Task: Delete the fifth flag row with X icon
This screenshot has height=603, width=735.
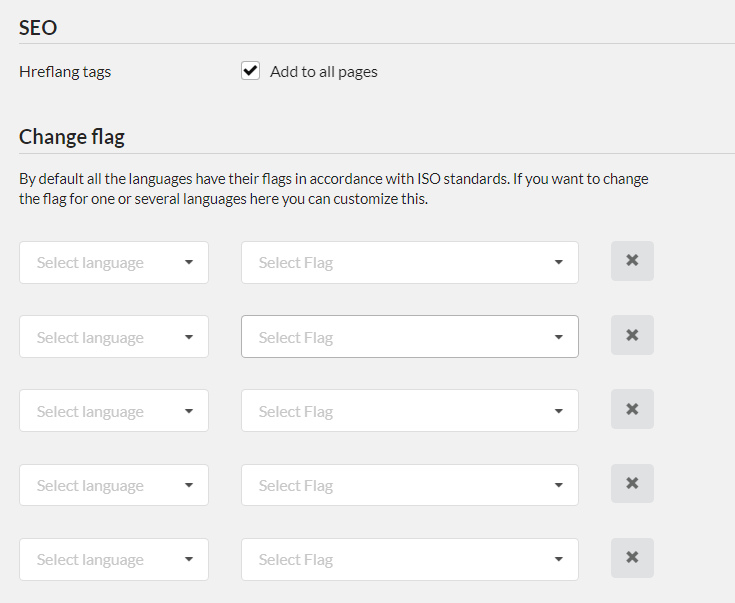Action: click(x=632, y=558)
